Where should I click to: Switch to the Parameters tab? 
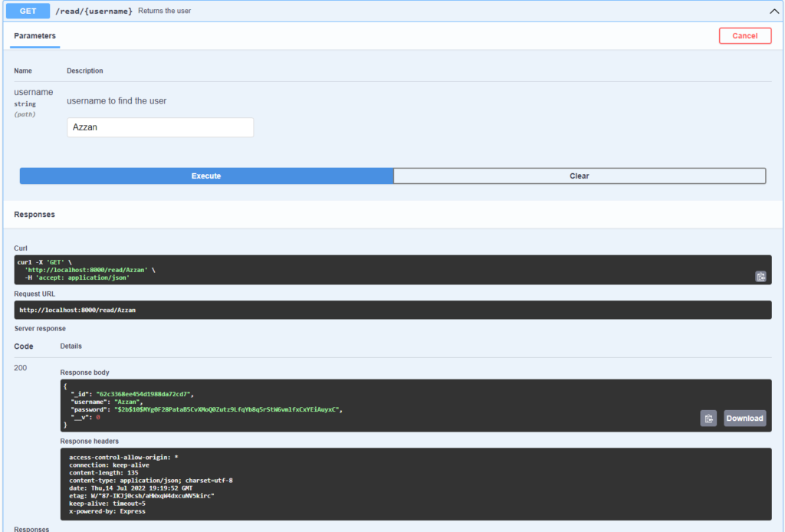[34, 35]
